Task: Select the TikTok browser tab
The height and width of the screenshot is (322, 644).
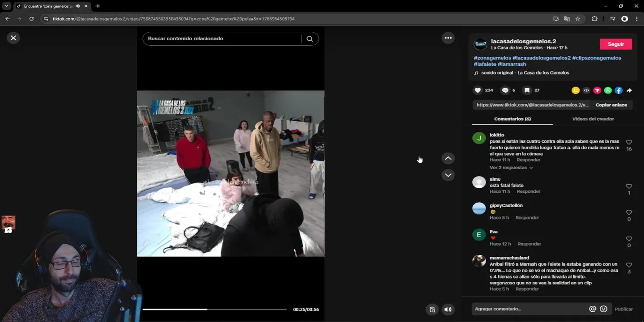Action: click(x=51, y=6)
